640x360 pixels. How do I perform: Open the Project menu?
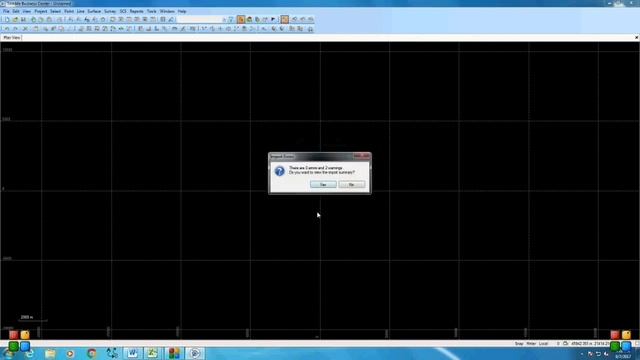click(x=40, y=11)
